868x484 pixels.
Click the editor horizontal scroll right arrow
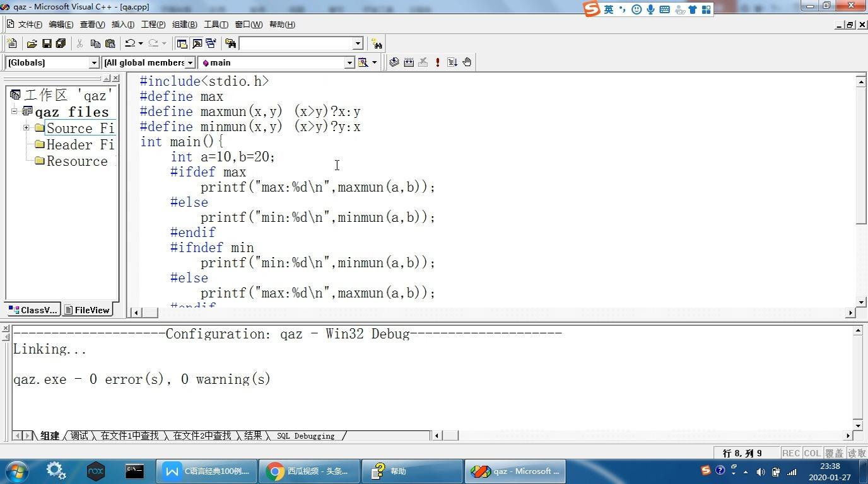coord(850,312)
